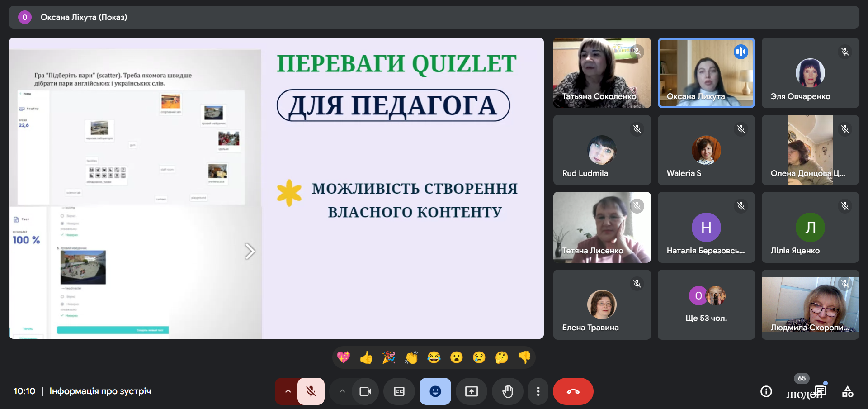Open video settings arrow next to camera
The width and height of the screenshot is (868, 409).
pyautogui.click(x=342, y=391)
